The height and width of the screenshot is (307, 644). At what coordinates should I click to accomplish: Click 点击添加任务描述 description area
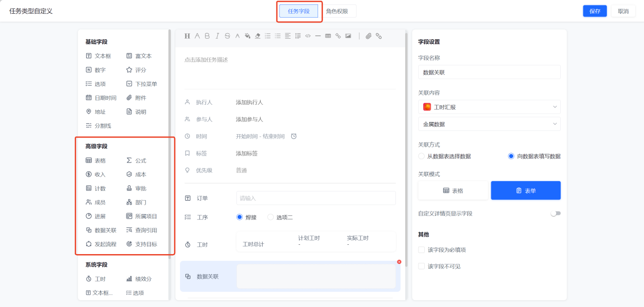(206, 60)
